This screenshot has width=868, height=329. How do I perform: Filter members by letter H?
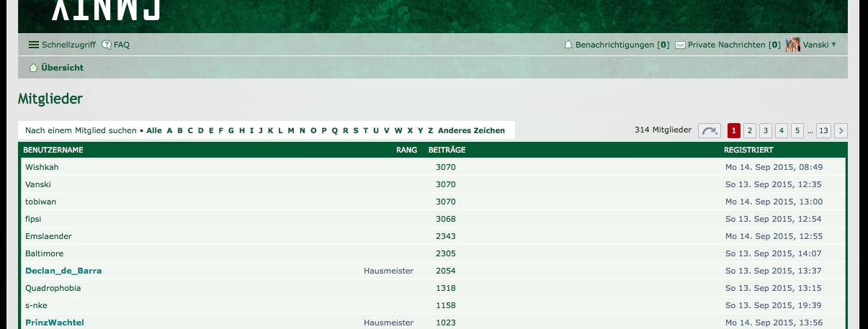point(242,130)
